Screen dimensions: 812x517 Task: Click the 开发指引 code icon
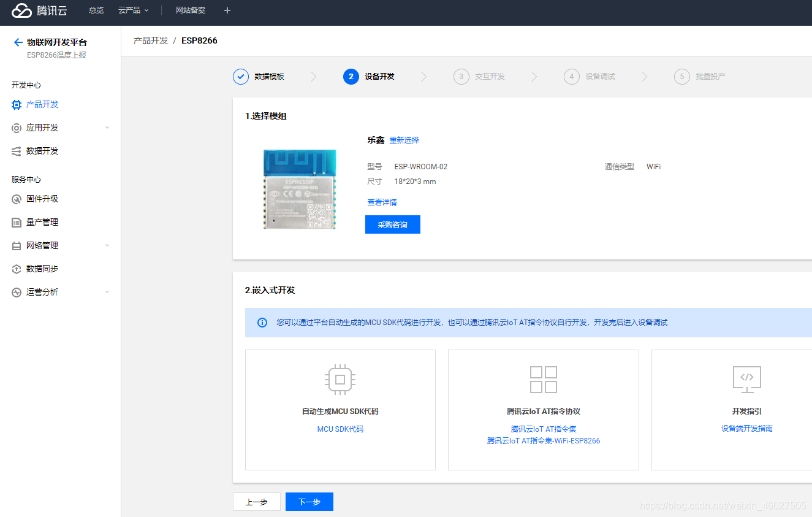(x=746, y=379)
